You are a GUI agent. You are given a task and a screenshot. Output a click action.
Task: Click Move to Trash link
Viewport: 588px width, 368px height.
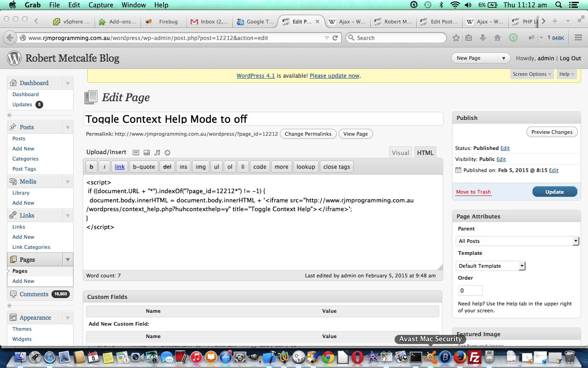pyautogui.click(x=473, y=192)
